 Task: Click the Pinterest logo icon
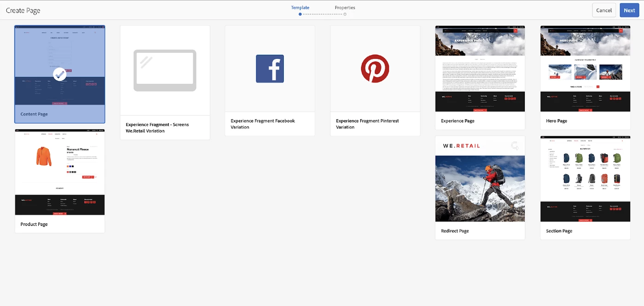tap(375, 69)
